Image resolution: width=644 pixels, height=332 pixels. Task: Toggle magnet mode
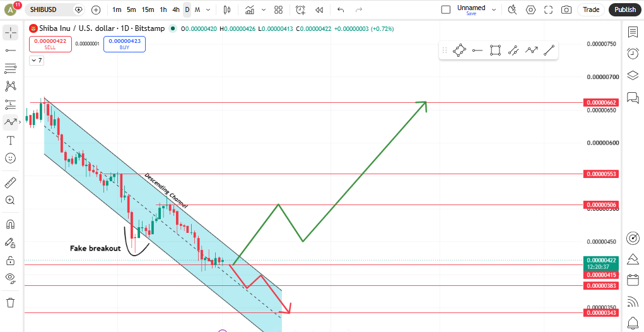click(11, 224)
